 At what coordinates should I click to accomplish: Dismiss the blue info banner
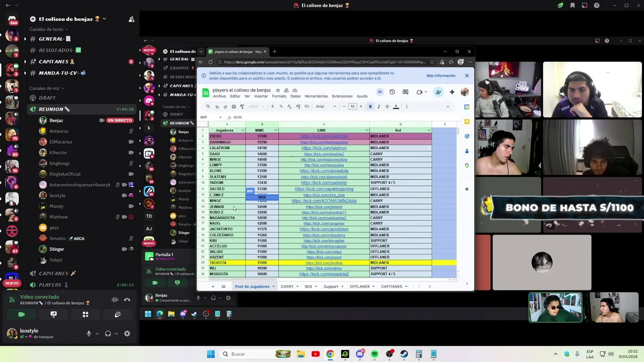tap(466, 76)
